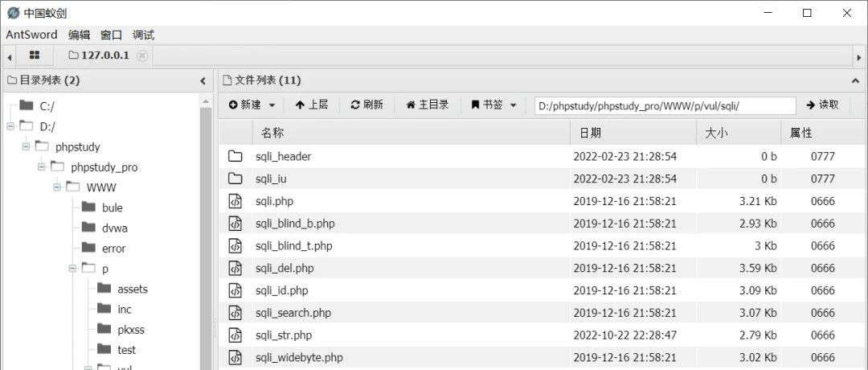Select the sqli_blind_t.php file icon
The image size is (868, 370).
tap(235, 245)
